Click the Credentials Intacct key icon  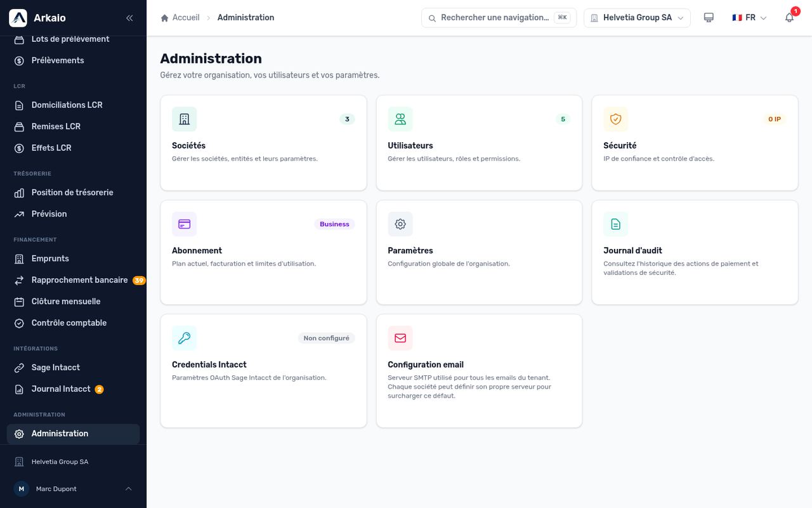tap(185, 338)
